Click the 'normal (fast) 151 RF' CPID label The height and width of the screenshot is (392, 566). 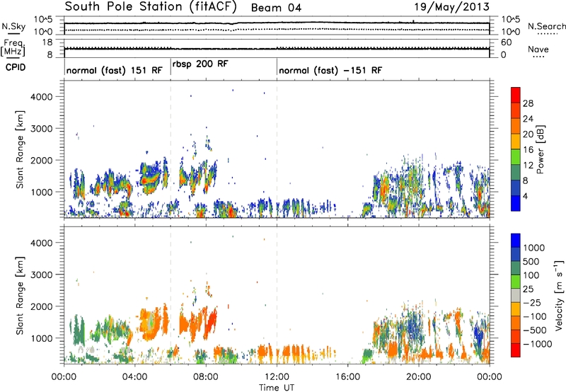[x=115, y=70]
